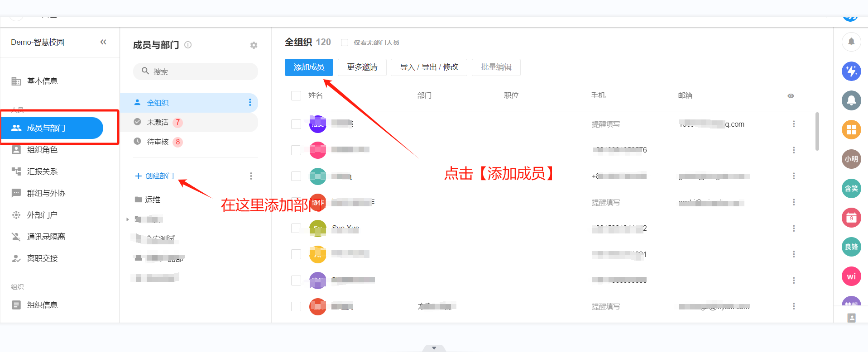The image size is (868, 352).
Task: Open the red calendar icon in right sidebar
Action: (x=851, y=218)
